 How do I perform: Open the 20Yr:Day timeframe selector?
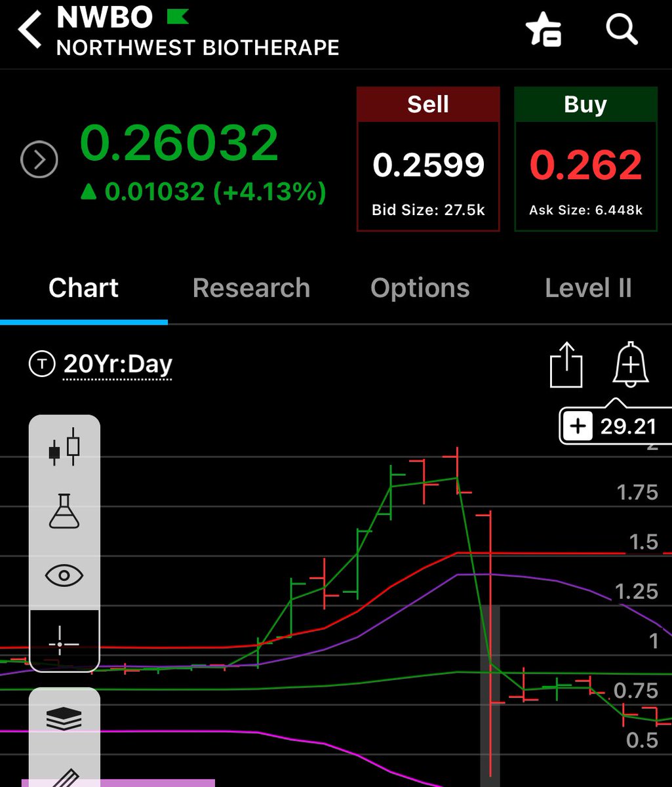118,364
